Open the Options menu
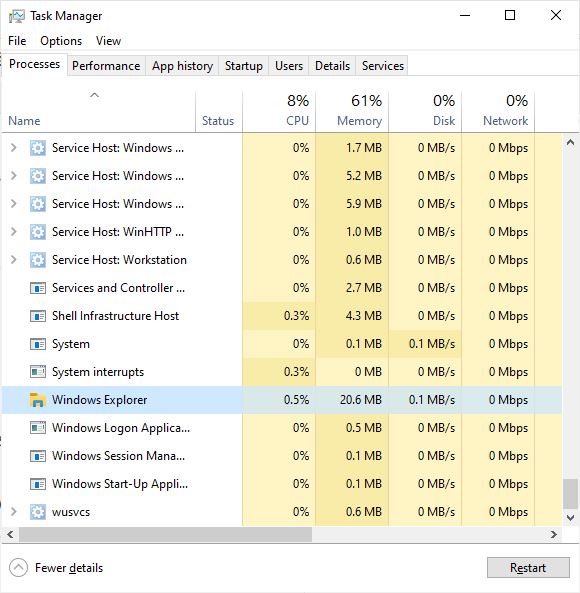 (61, 41)
